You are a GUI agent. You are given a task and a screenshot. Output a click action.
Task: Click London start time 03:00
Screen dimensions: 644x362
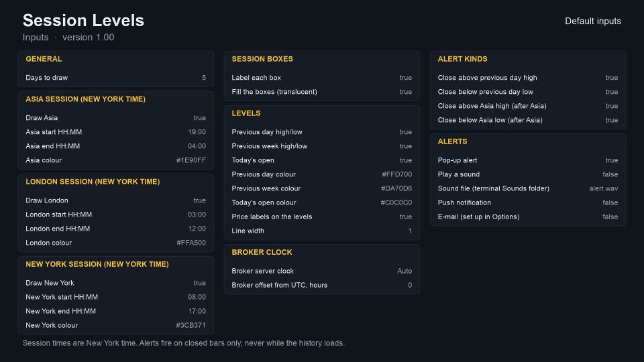point(197,215)
